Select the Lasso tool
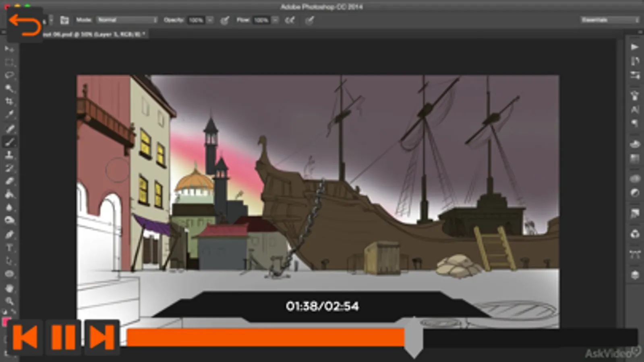The image size is (644, 362). [x=9, y=75]
